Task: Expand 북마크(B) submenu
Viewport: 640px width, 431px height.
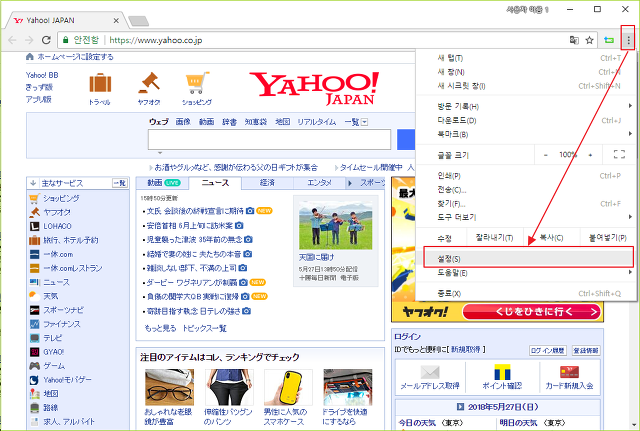Action: (631, 133)
